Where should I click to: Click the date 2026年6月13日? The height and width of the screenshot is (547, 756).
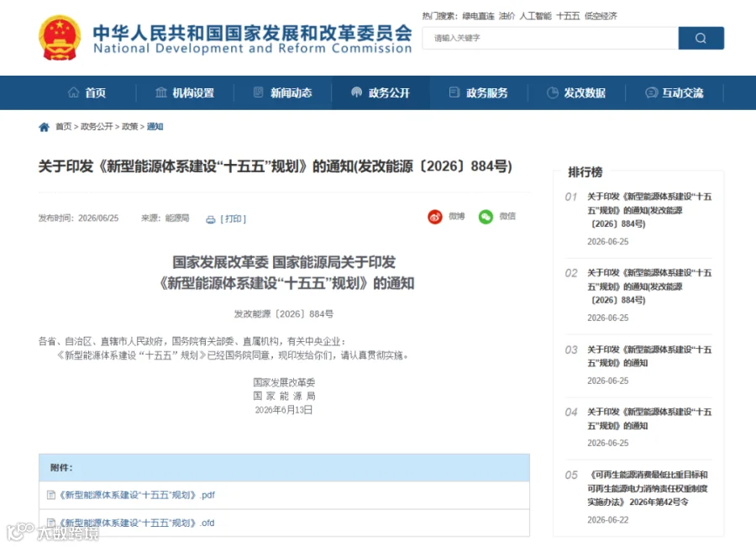pos(284,410)
